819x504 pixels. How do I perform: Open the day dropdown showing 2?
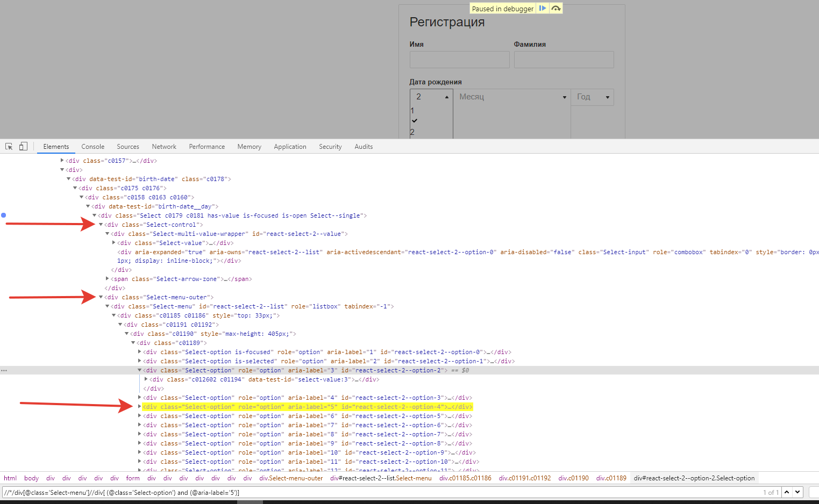431,97
